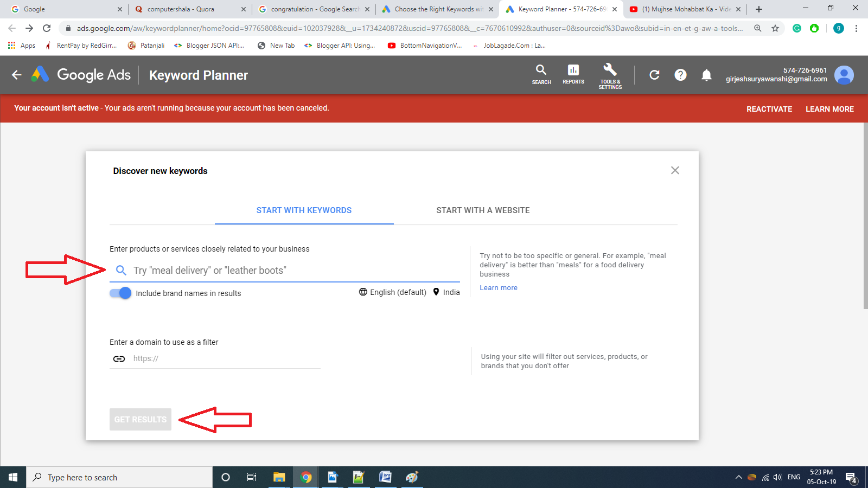Change language English (default)
This screenshot has width=868, height=488.
393,292
